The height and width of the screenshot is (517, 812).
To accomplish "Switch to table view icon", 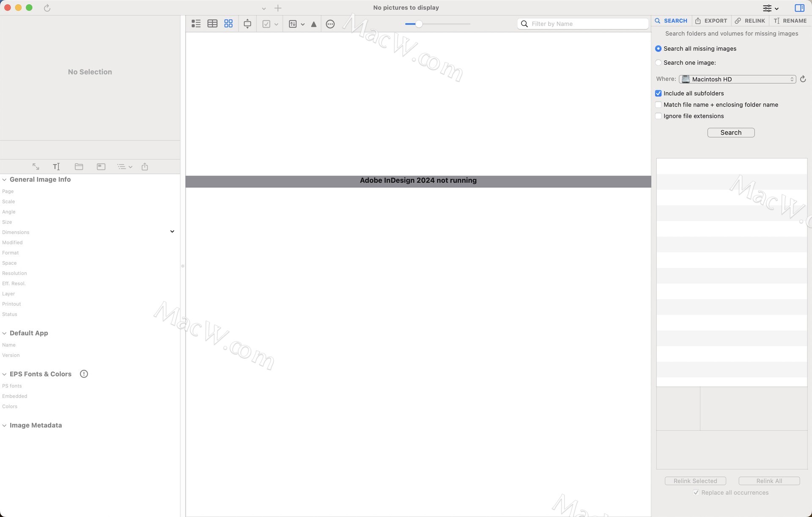I will (212, 24).
